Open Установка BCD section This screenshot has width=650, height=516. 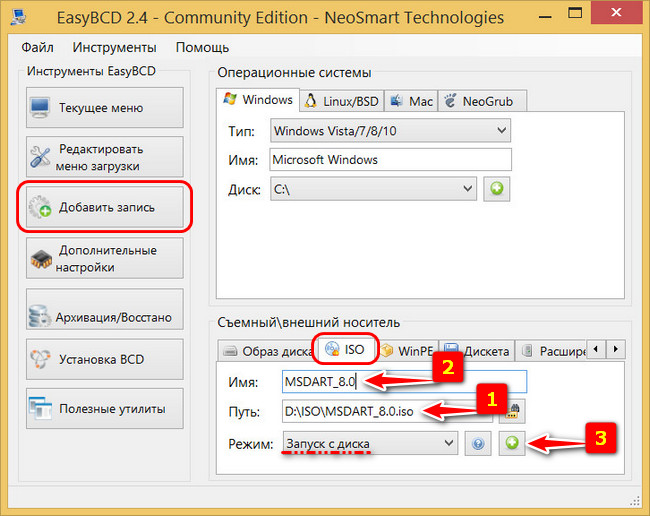pos(104,359)
